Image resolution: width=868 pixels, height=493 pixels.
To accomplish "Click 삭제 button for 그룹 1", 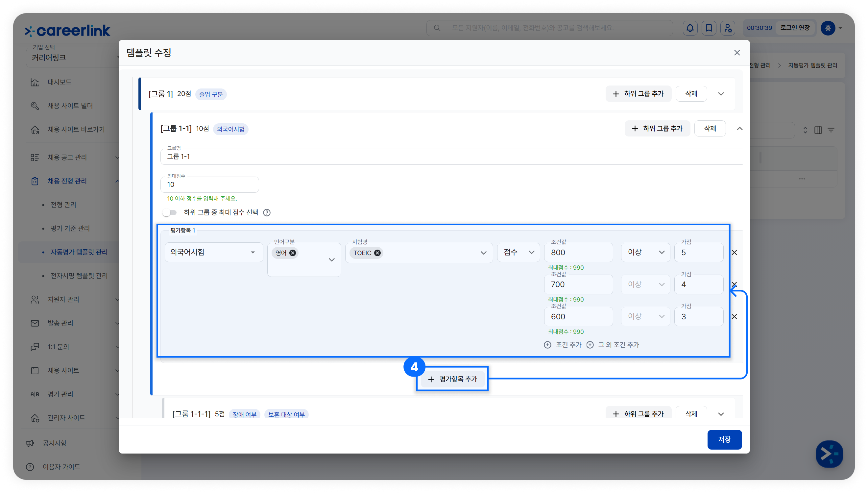I will pyautogui.click(x=691, y=94).
